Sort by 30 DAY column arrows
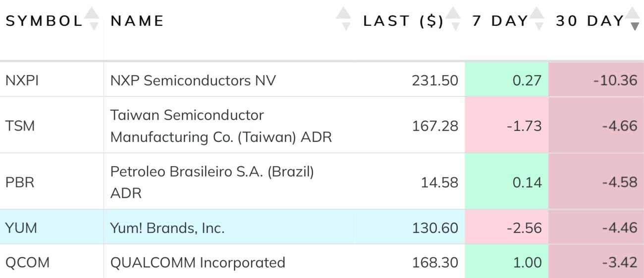The image size is (644, 278). [634, 20]
